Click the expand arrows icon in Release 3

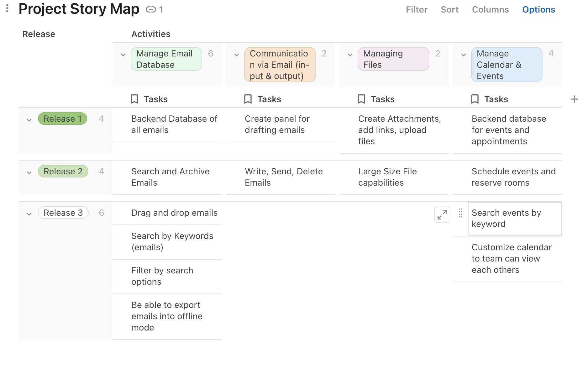[x=442, y=214]
